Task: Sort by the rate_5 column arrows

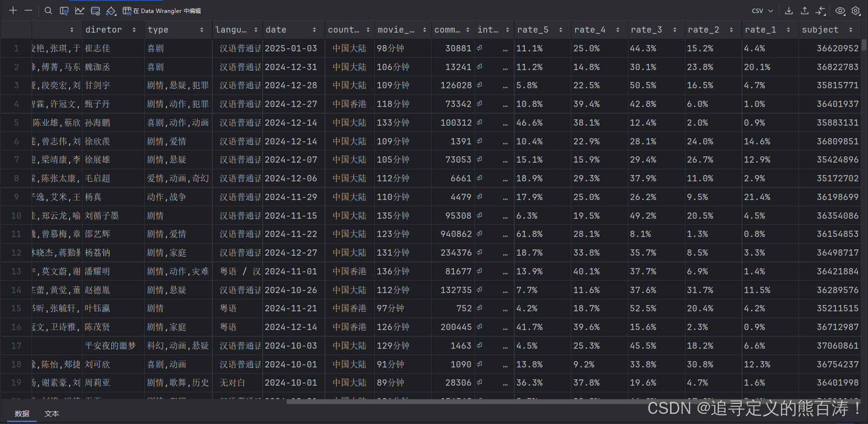Action: [x=561, y=30]
